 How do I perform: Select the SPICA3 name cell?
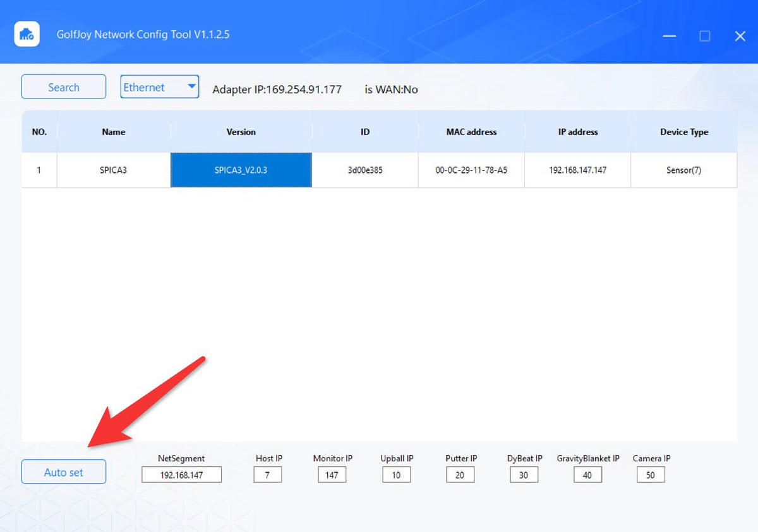click(114, 170)
